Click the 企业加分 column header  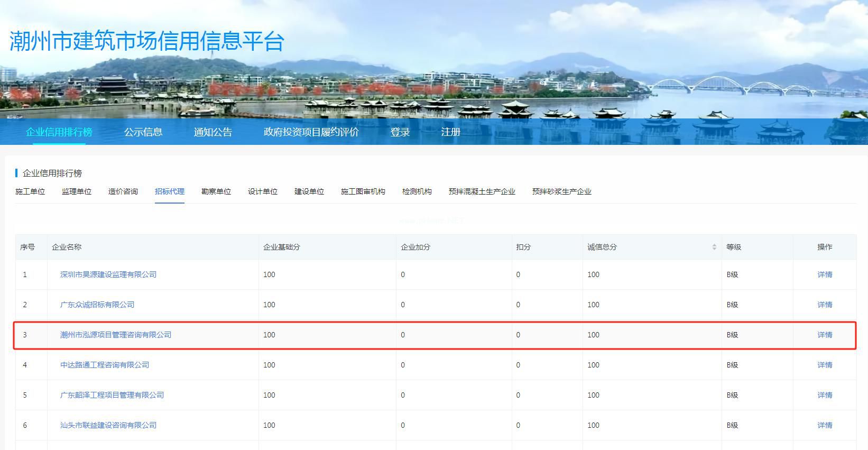coord(415,247)
